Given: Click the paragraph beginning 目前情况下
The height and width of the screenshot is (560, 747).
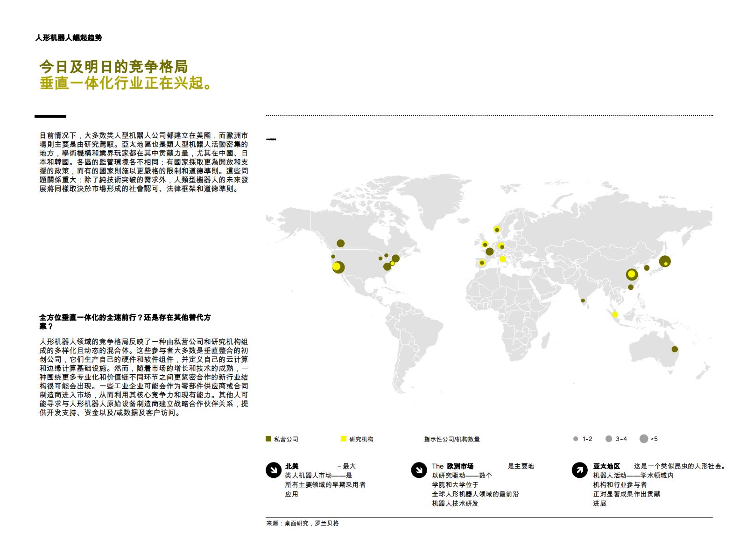Looking at the screenshot, I should point(144,162).
